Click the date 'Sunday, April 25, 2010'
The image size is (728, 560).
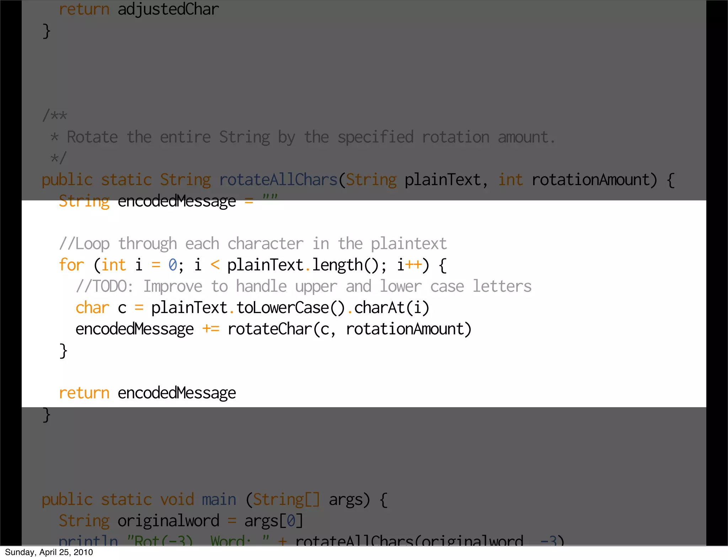coord(49,552)
